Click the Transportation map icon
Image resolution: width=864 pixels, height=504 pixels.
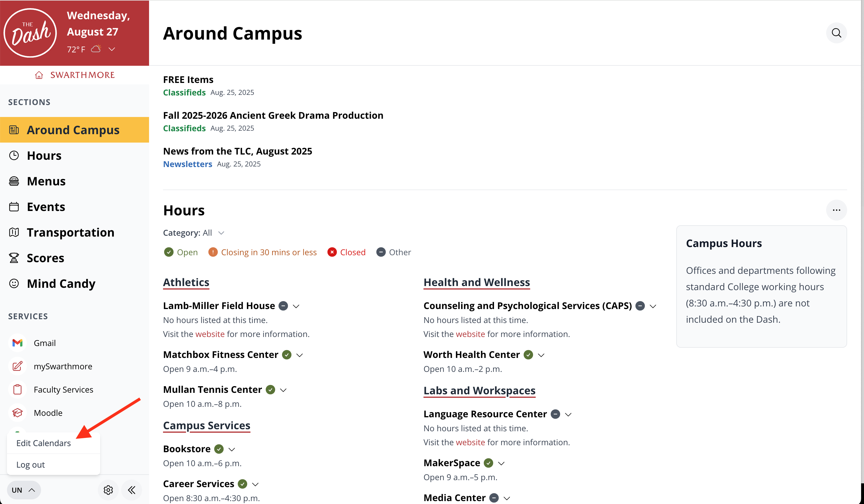pos(14,232)
